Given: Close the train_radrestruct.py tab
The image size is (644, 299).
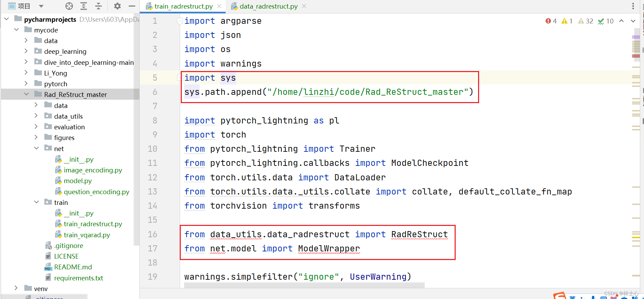Looking at the screenshot, I should pyautogui.click(x=219, y=6).
